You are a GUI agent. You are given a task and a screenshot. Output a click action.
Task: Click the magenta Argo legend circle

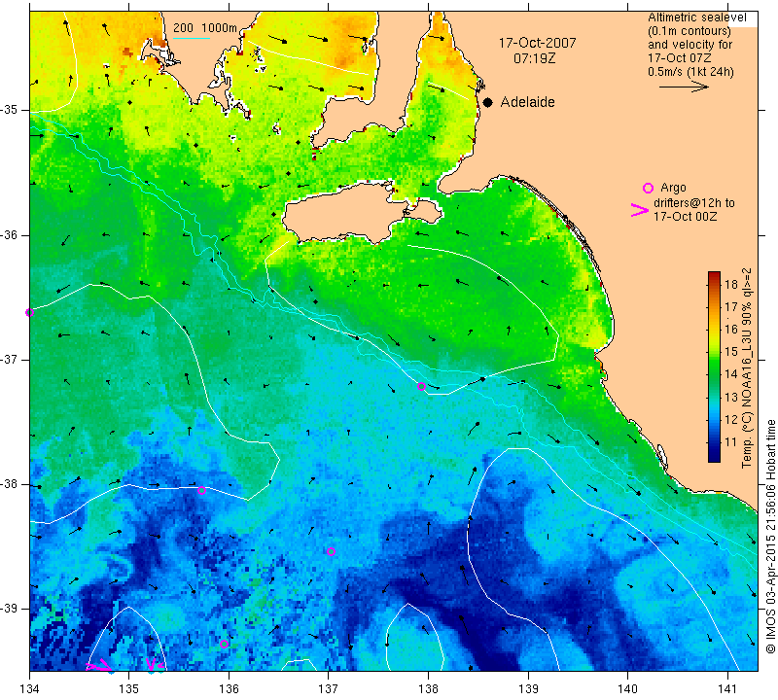(648, 188)
